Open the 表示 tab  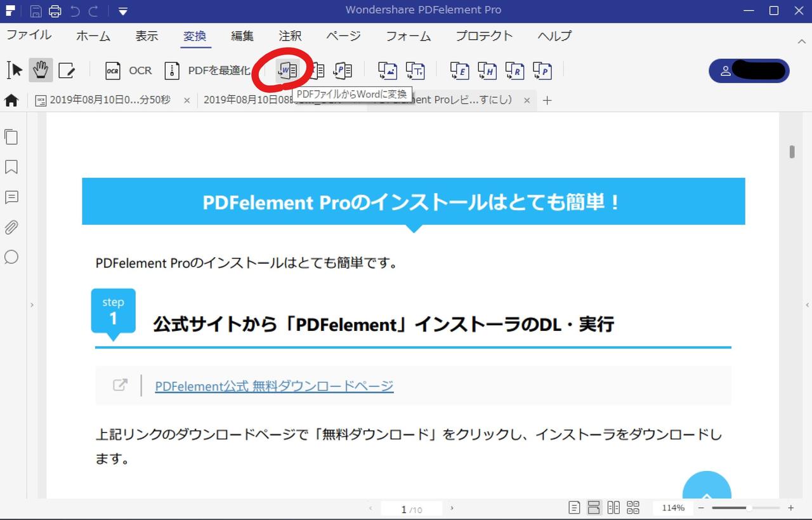pyautogui.click(x=147, y=36)
